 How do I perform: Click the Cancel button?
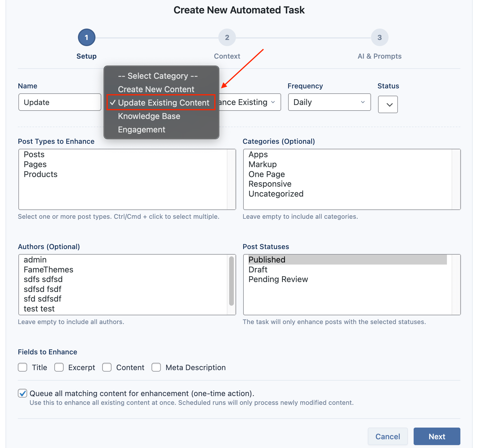(388, 436)
